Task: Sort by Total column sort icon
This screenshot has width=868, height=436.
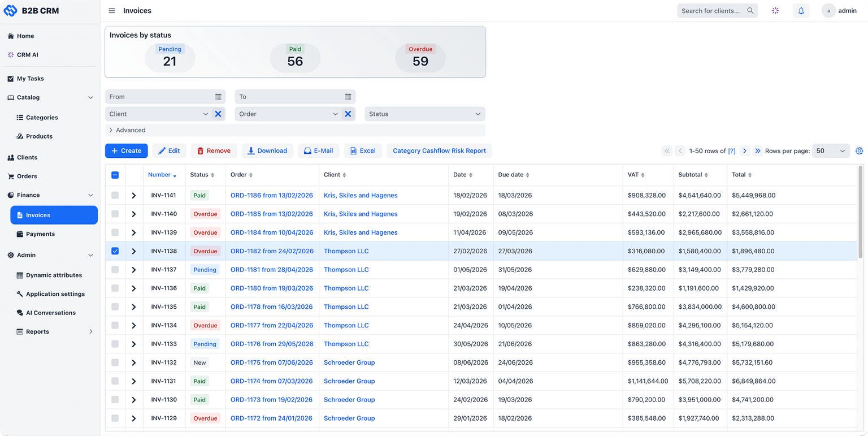Action: pyautogui.click(x=750, y=175)
